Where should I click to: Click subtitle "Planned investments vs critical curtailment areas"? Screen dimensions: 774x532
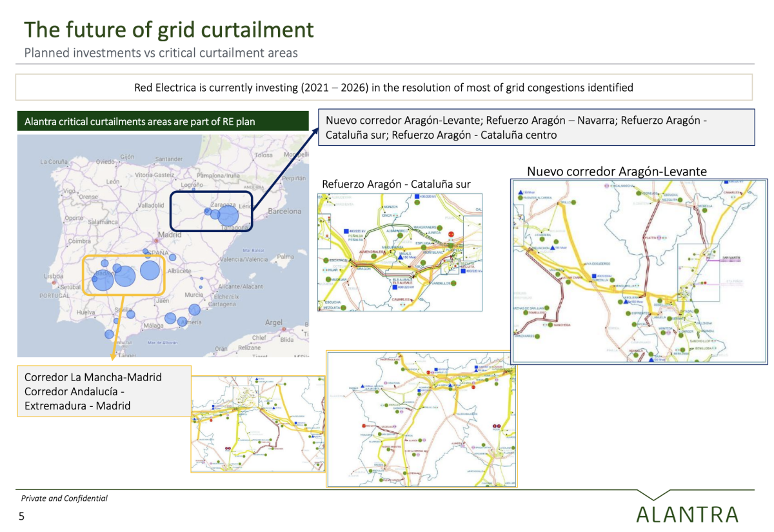(x=161, y=53)
